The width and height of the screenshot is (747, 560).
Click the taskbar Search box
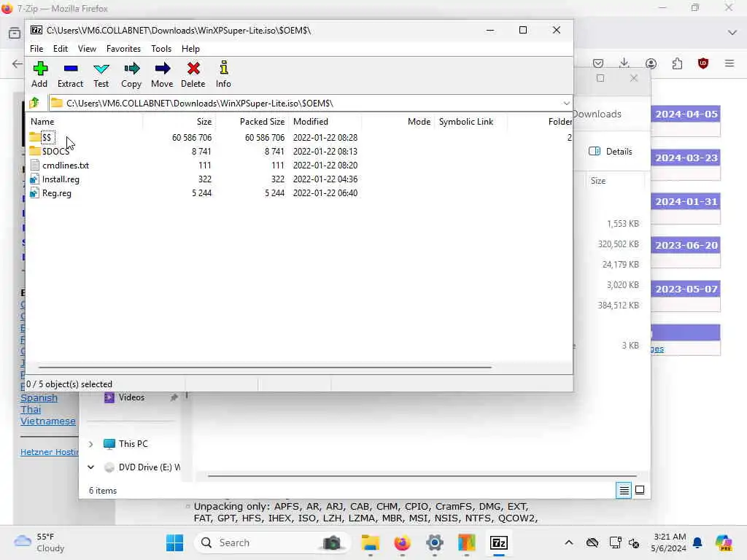coord(272,542)
